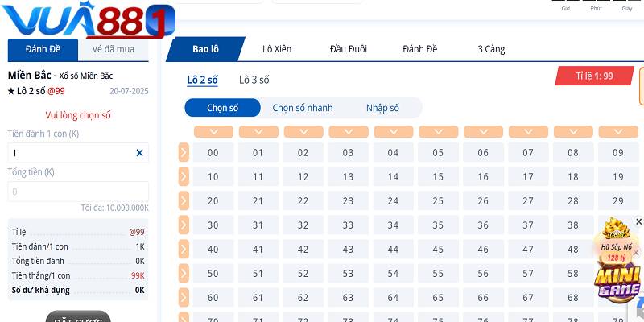Image resolution: width=644 pixels, height=322 pixels.
Task: Open the Lô Xiên tab
Action: pyautogui.click(x=277, y=49)
